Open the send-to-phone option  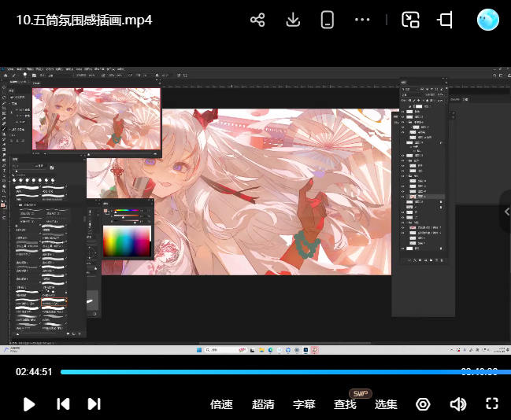point(328,20)
